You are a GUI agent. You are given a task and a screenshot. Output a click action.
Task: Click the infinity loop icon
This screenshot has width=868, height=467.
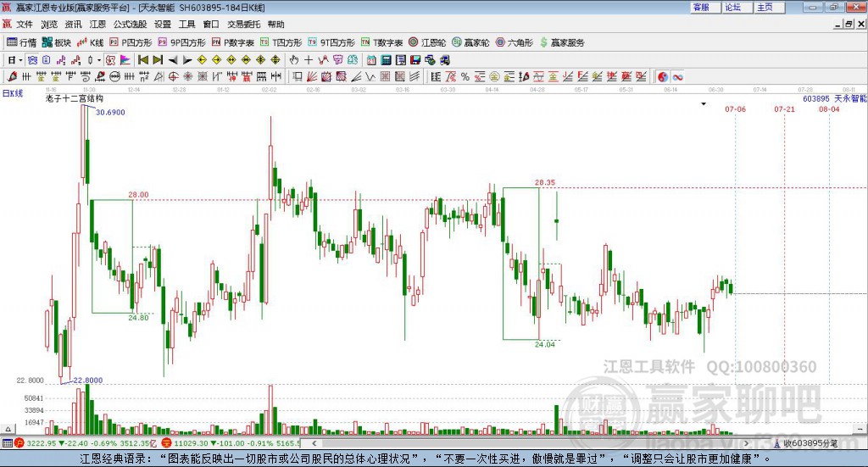tap(677, 77)
